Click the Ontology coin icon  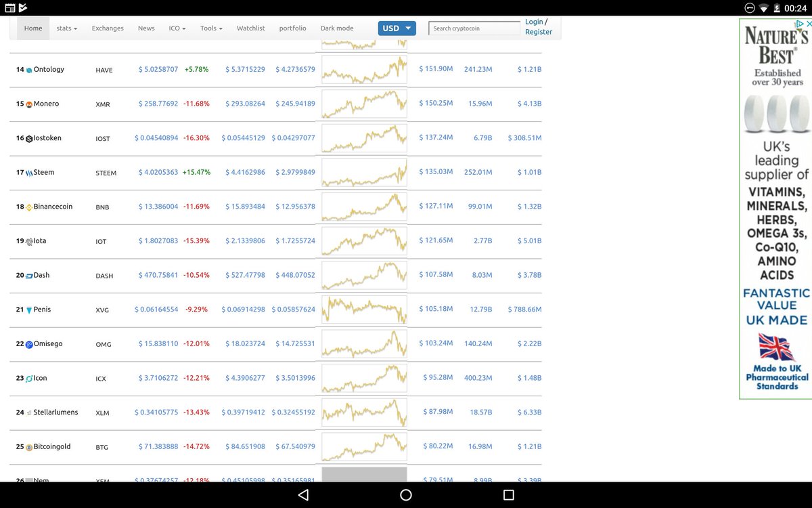pyautogui.click(x=29, y=70)
